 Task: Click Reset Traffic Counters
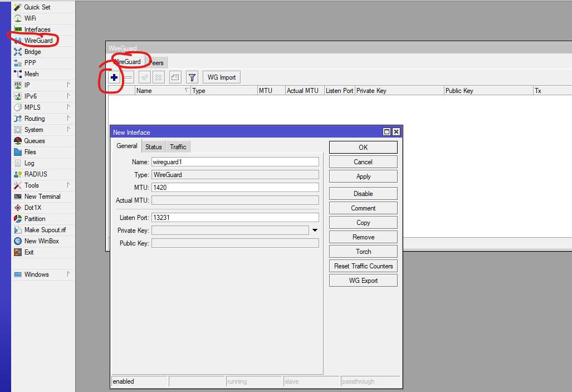pos(363,266)
